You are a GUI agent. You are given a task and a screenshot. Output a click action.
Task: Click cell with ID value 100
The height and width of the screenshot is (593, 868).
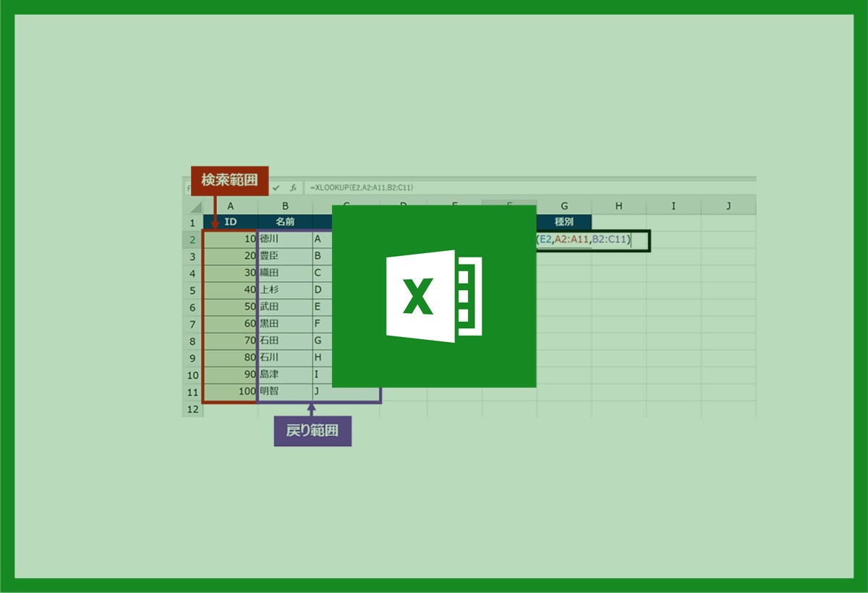click(230, 391)
